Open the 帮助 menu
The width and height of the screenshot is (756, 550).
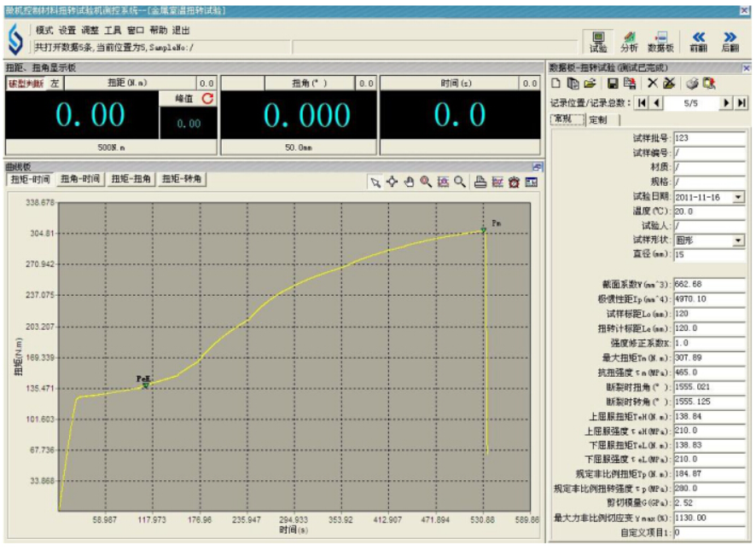[x=158, y=31]
